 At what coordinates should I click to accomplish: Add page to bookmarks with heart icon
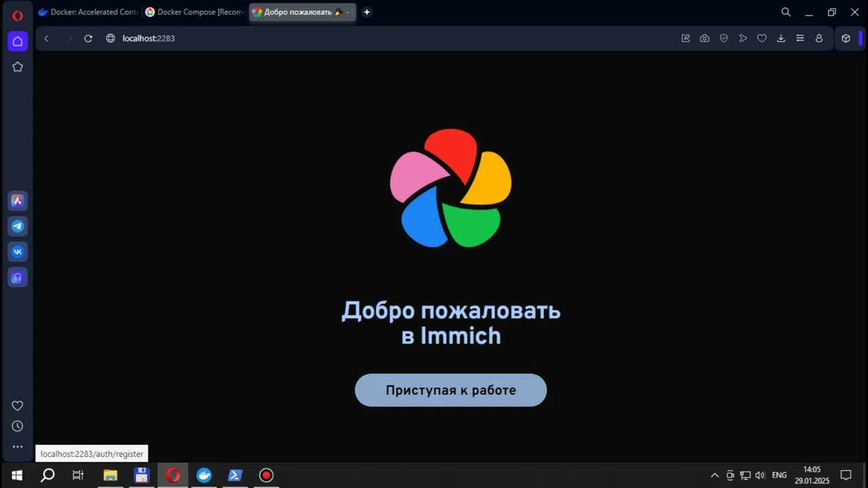762,39
